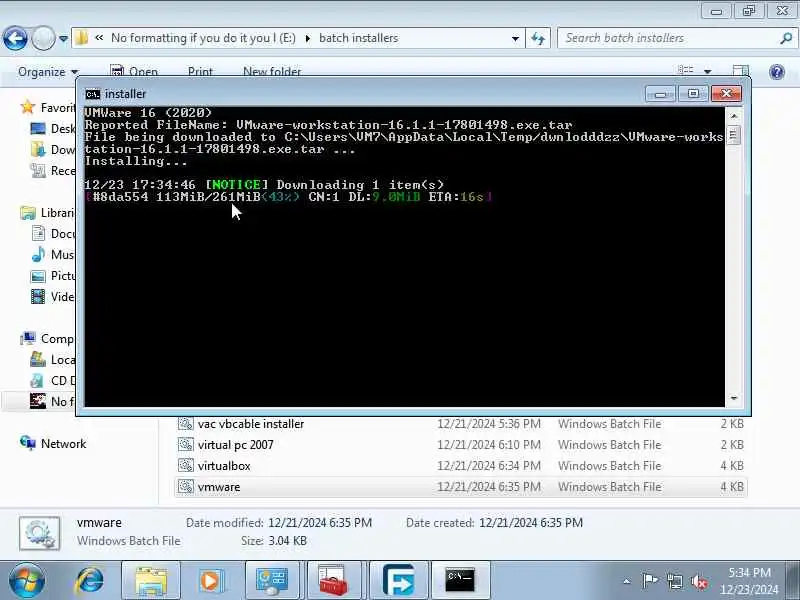Click the console scrollbar thumb
Image resolution: width=800 pixels, height=600 pixels.
[x=734, y=135]
